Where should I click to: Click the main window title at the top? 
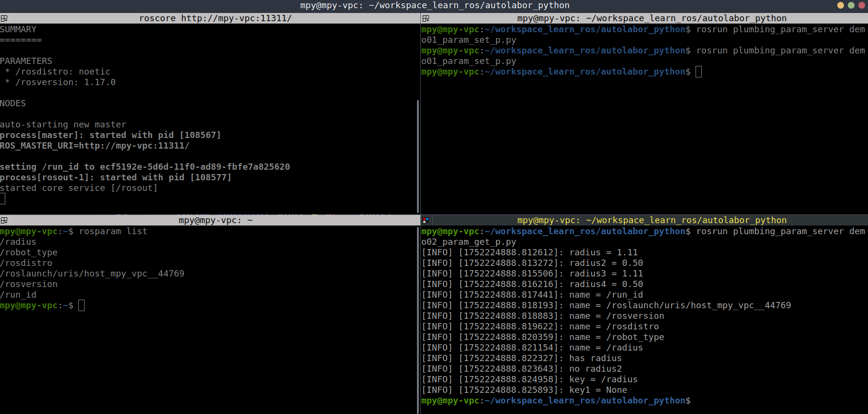(x=434, y=5)
